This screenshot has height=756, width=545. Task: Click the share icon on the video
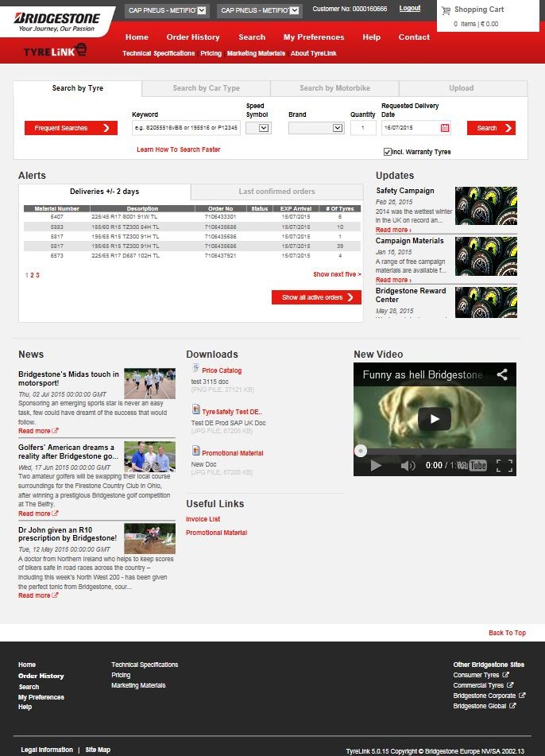(502, 374)
